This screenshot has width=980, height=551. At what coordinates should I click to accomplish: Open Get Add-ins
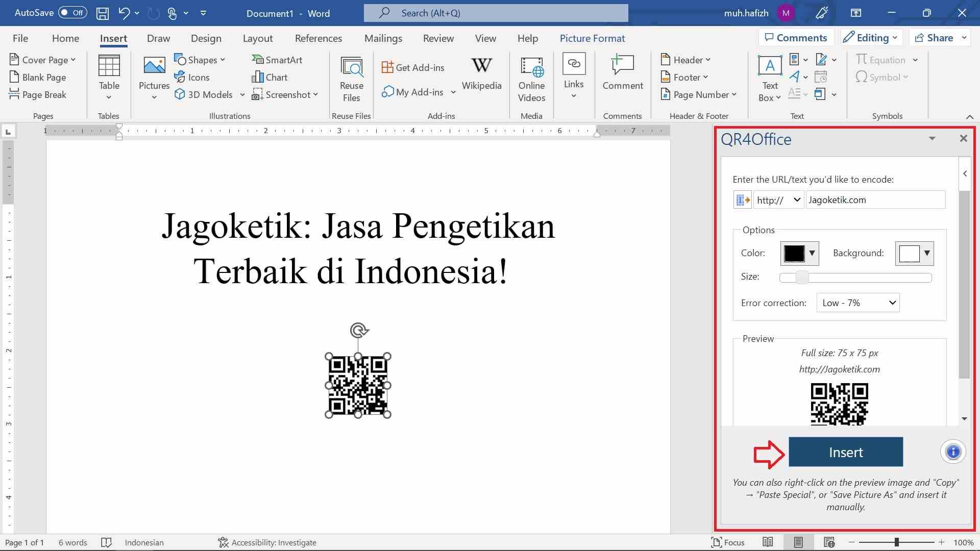(x=413, y=67)
